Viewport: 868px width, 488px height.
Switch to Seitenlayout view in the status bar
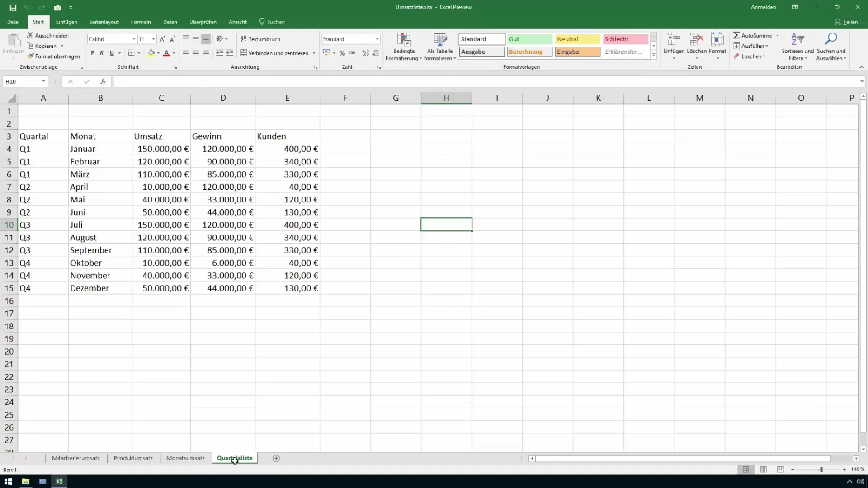pyautogui.click(x=763, y=469)
